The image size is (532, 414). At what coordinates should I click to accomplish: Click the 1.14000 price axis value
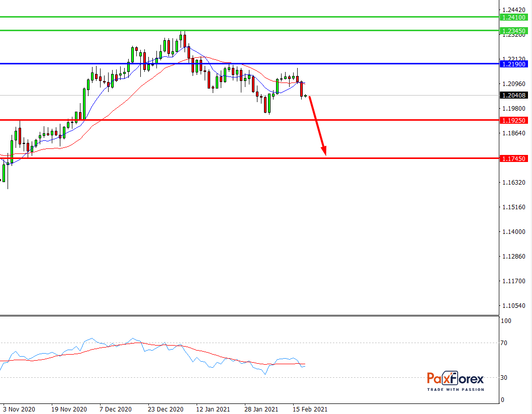pos(514,232)
